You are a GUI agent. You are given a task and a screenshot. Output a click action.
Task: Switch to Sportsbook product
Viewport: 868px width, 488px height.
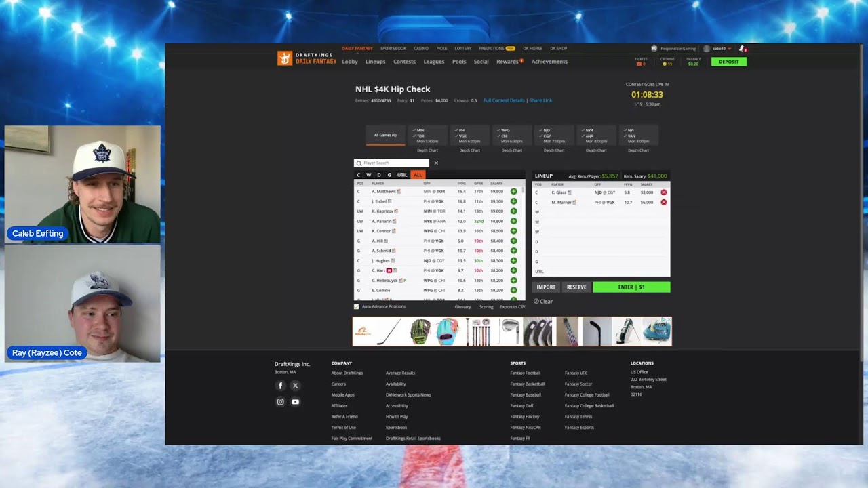click(x=393, y=49)
